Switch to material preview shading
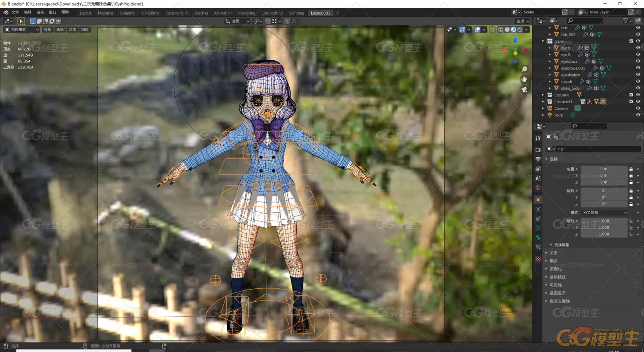Image resolution: width=644 pixels, height=352 pixels. pyautogui.click(x=513, y=30)
